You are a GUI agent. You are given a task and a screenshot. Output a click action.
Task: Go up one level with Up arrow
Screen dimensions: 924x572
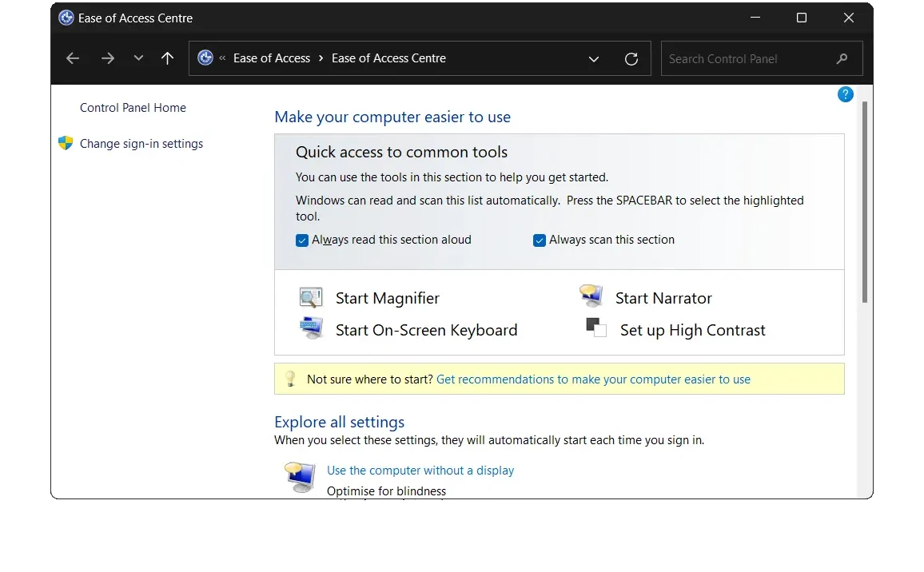coord(167,58)
